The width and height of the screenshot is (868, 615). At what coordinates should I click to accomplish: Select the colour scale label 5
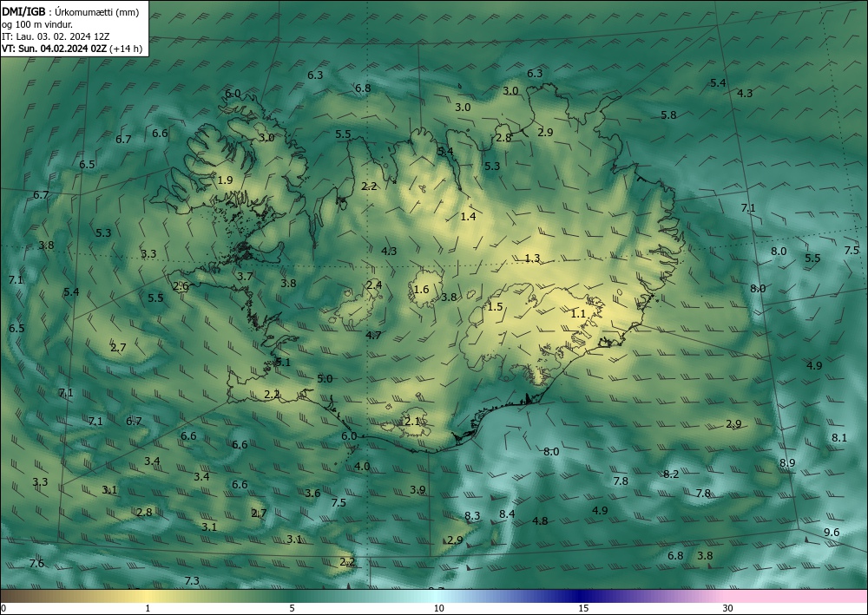(292, 608)
